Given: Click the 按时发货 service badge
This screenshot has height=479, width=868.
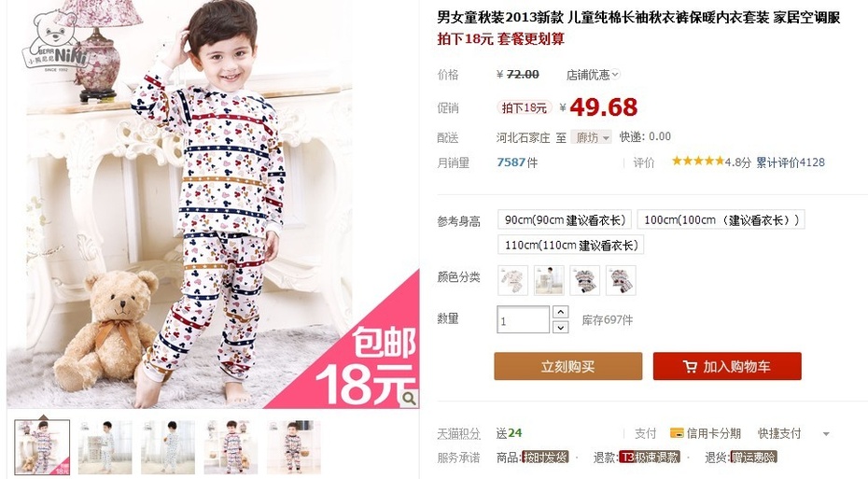Looking at the screenshot, I should [545, 457].
